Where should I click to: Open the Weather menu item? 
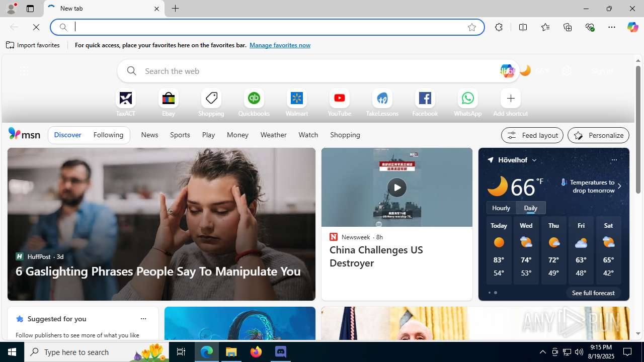point(273,135)
